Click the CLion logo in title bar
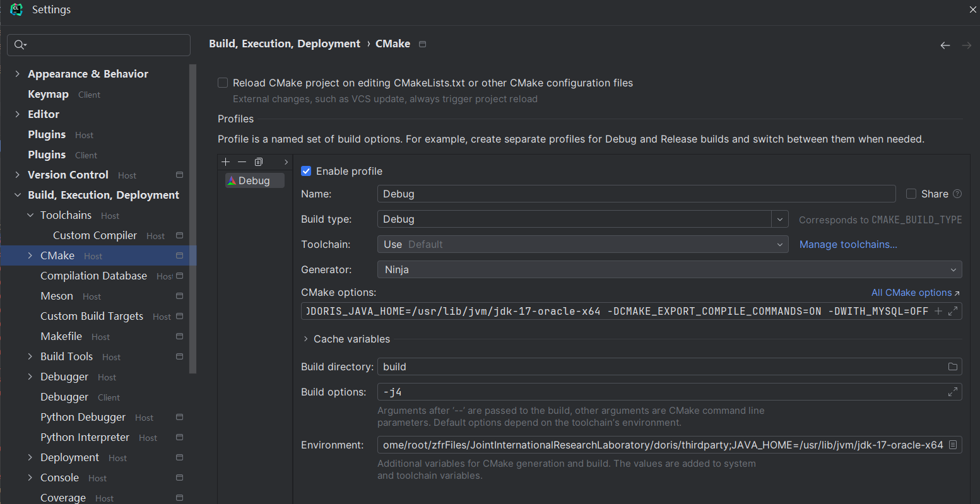 (x=16, y=9)
